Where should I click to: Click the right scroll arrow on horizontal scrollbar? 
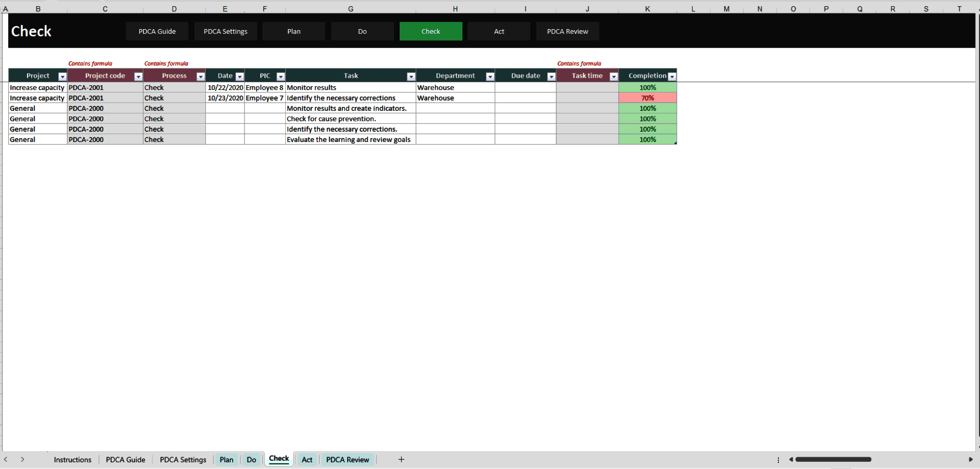pos(973,459)
